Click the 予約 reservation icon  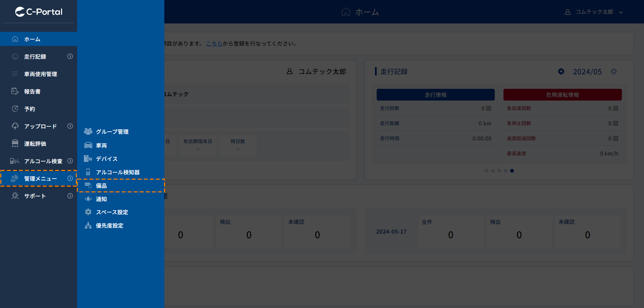[15, 109]
